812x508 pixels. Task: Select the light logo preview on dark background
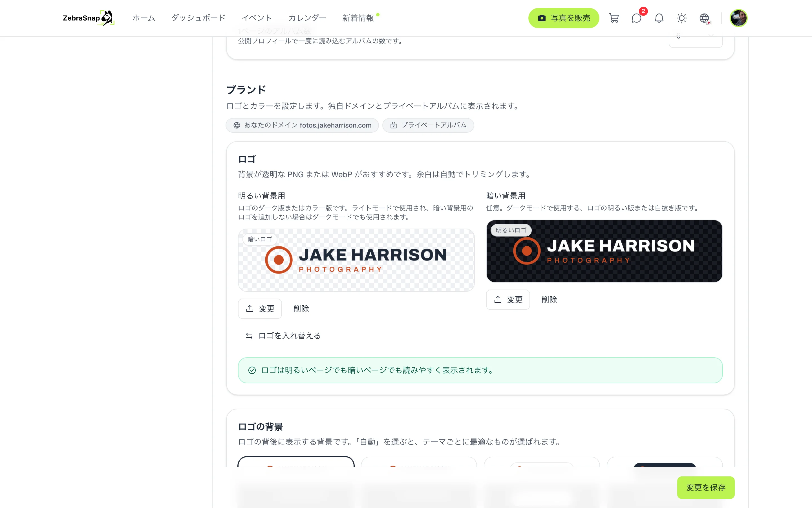click(604, 251)
